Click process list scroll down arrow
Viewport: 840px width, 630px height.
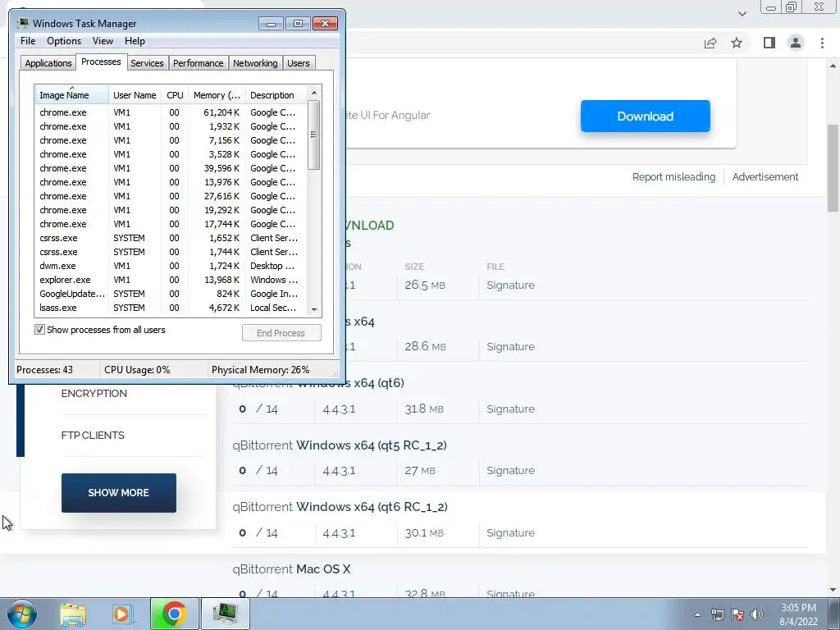[314, 309]
